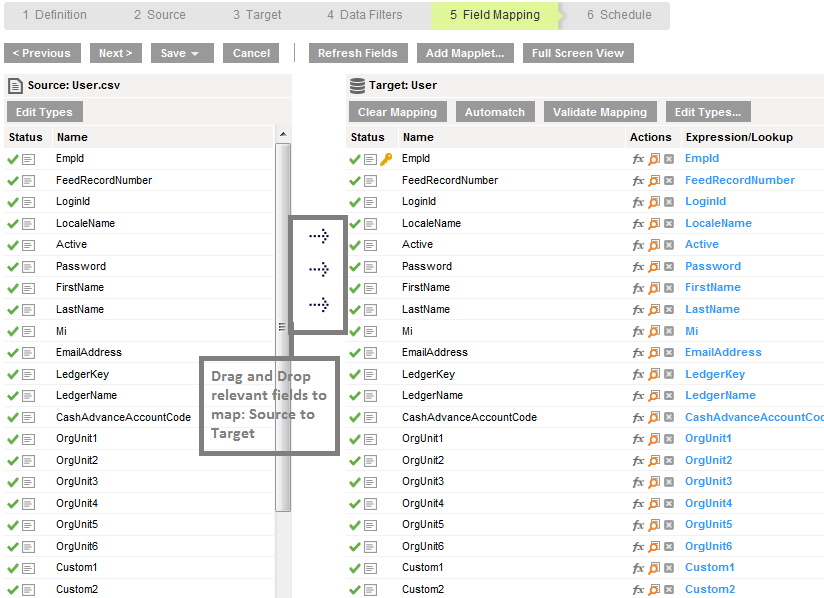
Task: Click Validate Mapping button
Action: pyautogui.click(x=600, y=112)
